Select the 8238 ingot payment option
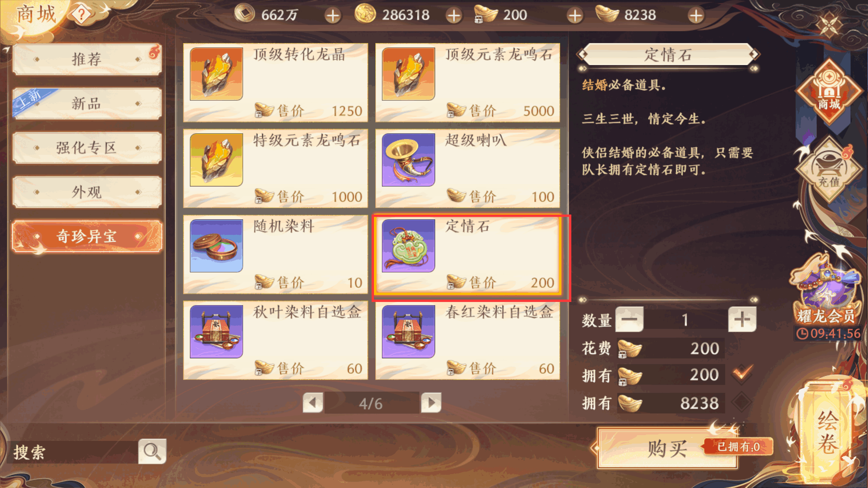Image resolution: width=868 pixels, height=488 pixels. pyautogui.click(x=742, y=403)
